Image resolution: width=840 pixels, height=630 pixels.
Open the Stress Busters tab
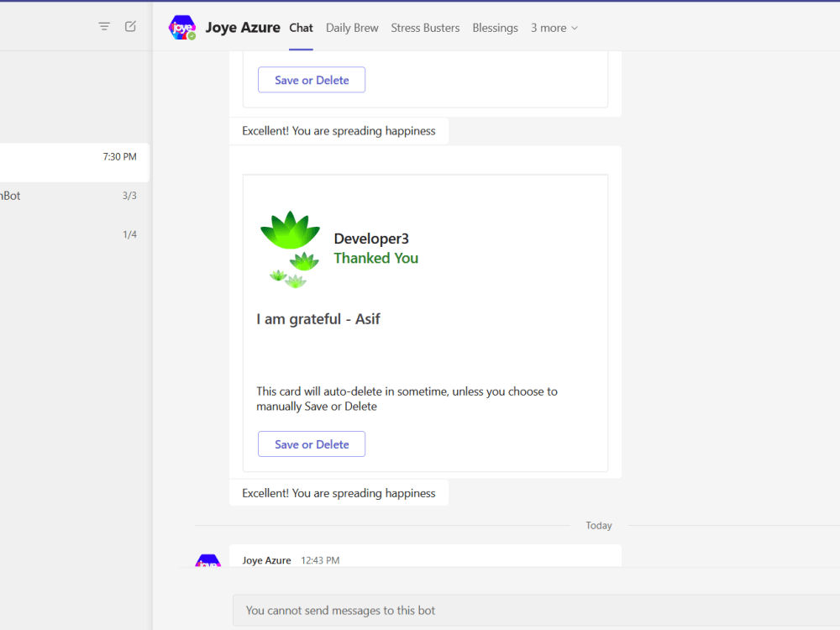pyautogui.click(x=425, y=28)
